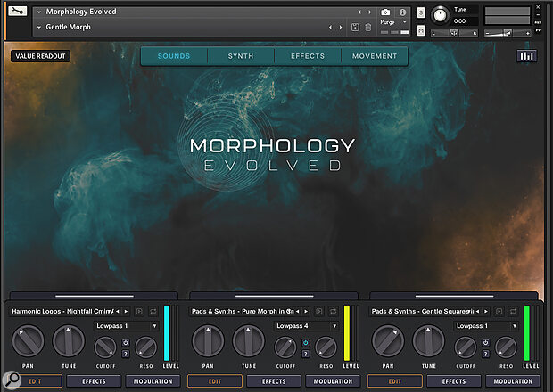Image resolution: width=553 pixels, height=392 pixels.
Task: Take a snapshot with the camera icon
Action: (385, 12)
